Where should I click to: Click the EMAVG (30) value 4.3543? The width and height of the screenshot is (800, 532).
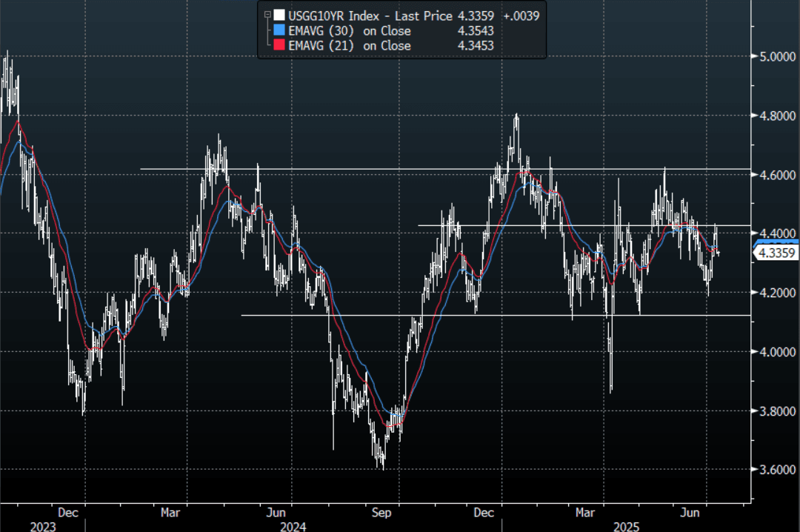pyautogui.click(x=476, y=30)
